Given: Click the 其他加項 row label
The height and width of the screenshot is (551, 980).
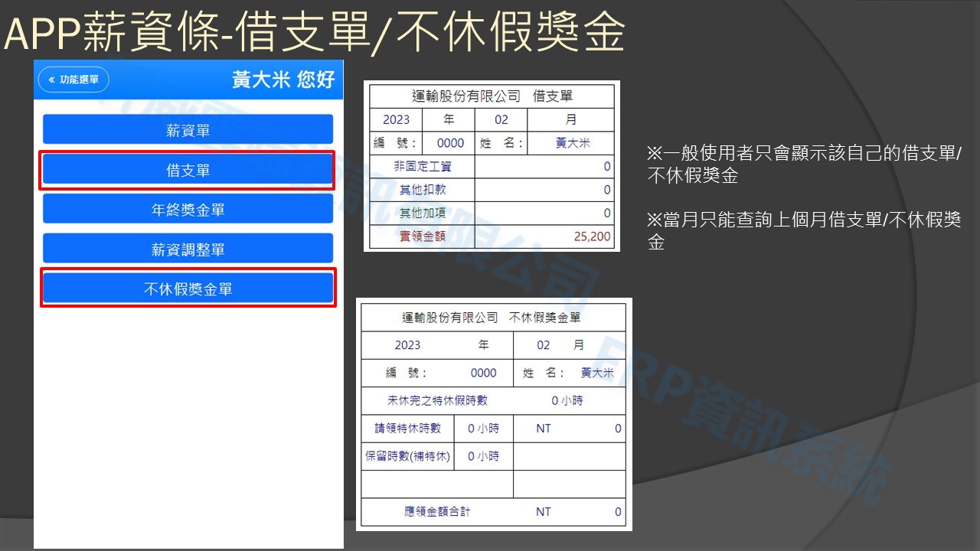Looking at the screenshot, I should pos(423,213).
